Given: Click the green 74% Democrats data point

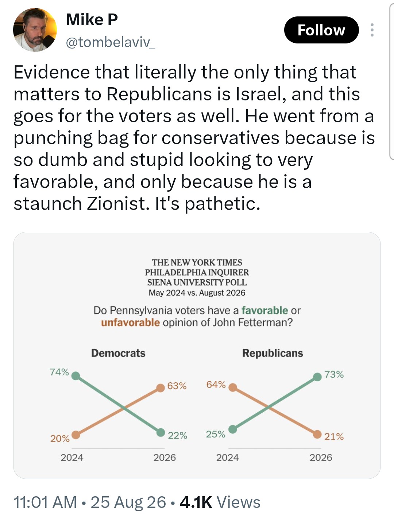Looking at the screenshot, I should (76, 376).
